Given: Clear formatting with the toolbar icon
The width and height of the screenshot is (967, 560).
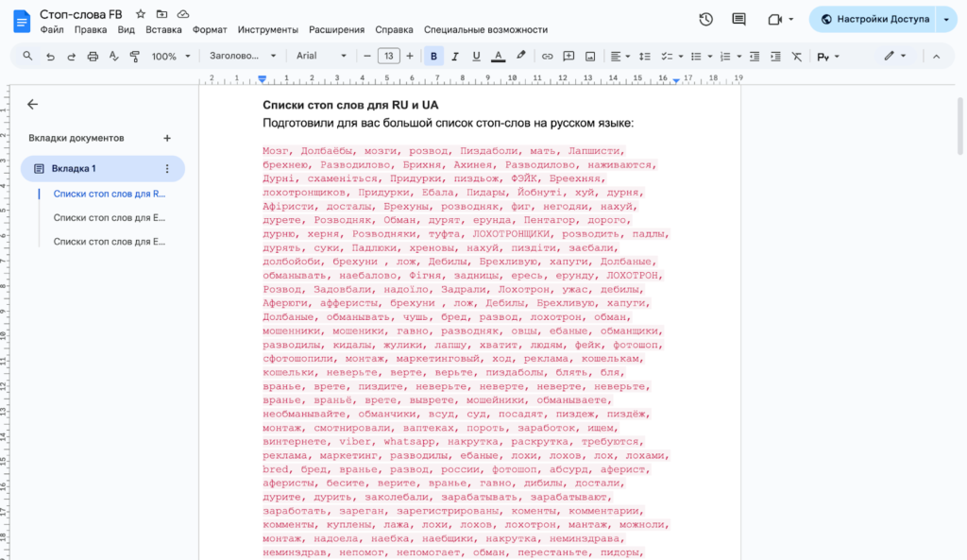Looking at the screenshot, I should point(796,57).
